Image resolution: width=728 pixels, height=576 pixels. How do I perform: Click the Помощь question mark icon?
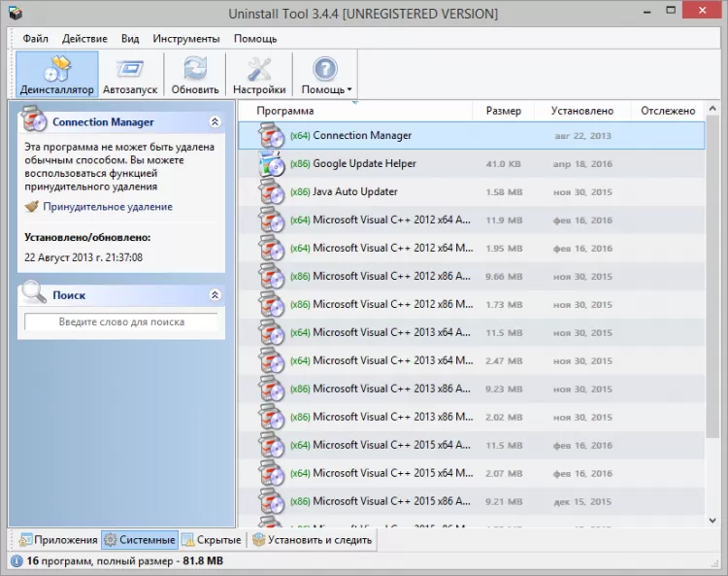[x=324, y=69]
